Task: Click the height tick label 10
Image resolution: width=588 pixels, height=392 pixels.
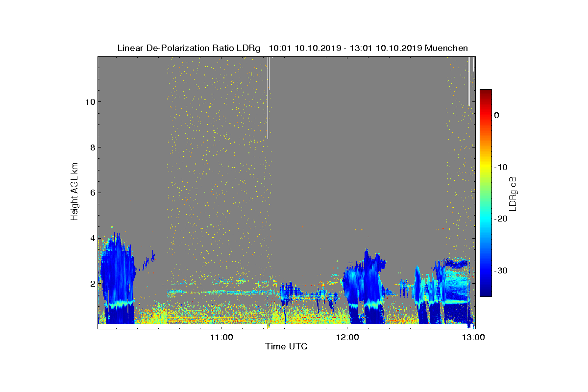Action: point(90,102)
